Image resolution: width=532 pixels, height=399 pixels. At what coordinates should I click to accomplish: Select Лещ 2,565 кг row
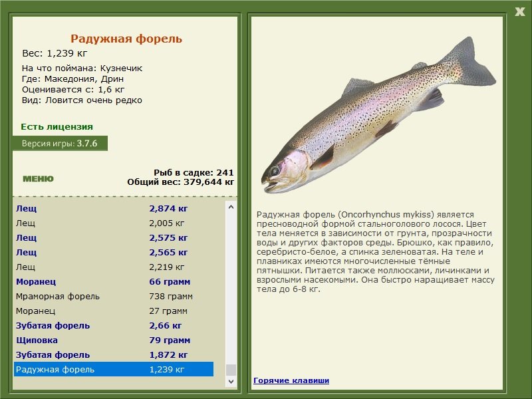pyautogui.click(x=114, y=253)
